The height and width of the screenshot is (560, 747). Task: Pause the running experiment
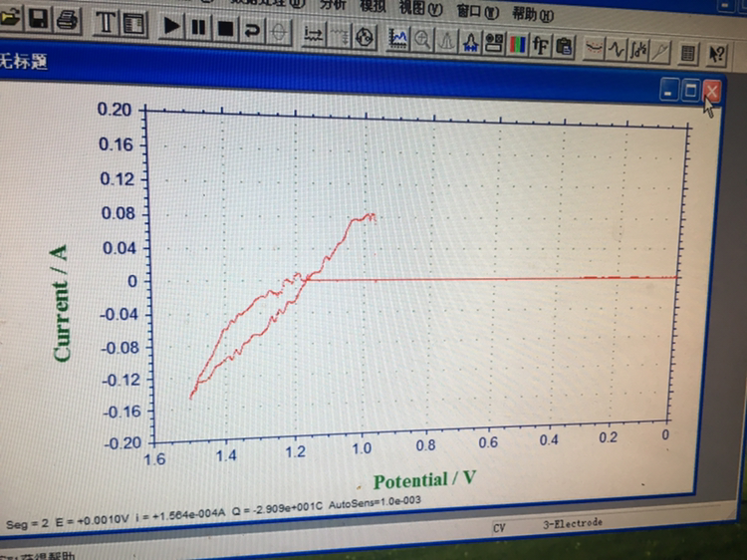pos(199,27)
